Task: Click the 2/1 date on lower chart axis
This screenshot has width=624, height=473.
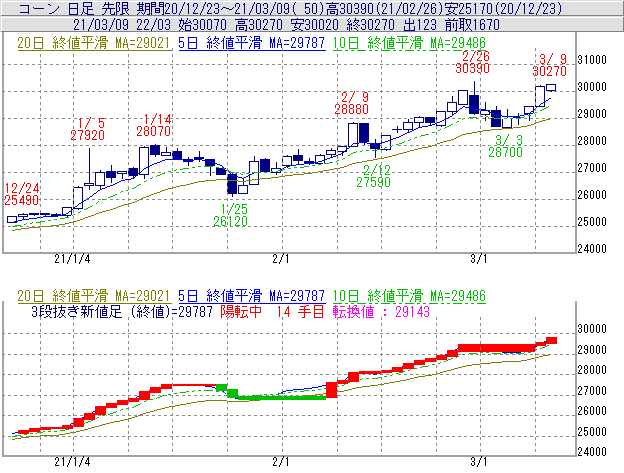Action: [281, 462]
